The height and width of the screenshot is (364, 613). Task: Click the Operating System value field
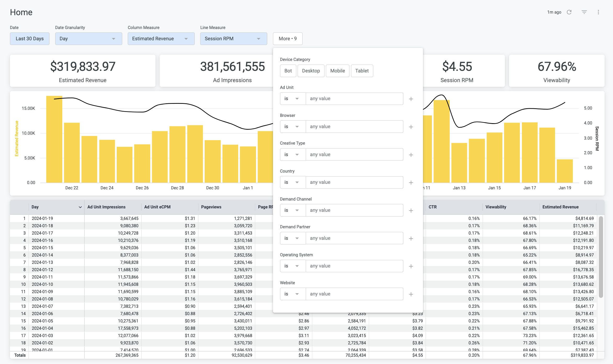click(354, 266)
